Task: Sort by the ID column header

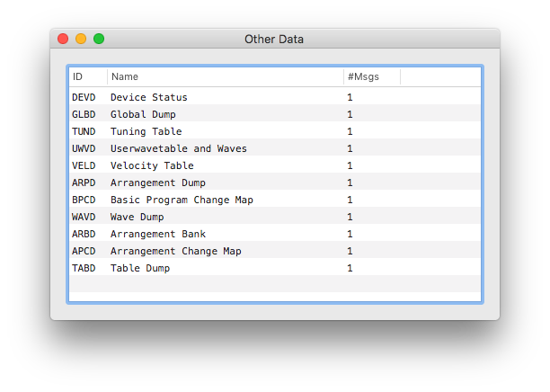Action: [x=87, y=76]
